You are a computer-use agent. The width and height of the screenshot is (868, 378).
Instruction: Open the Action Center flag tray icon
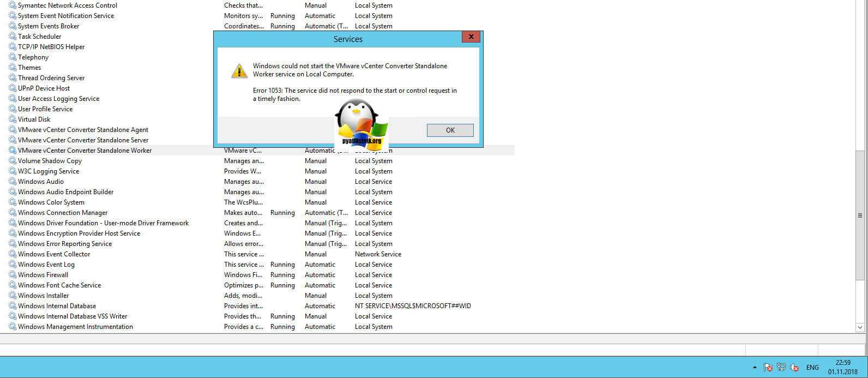coord(768,368)
